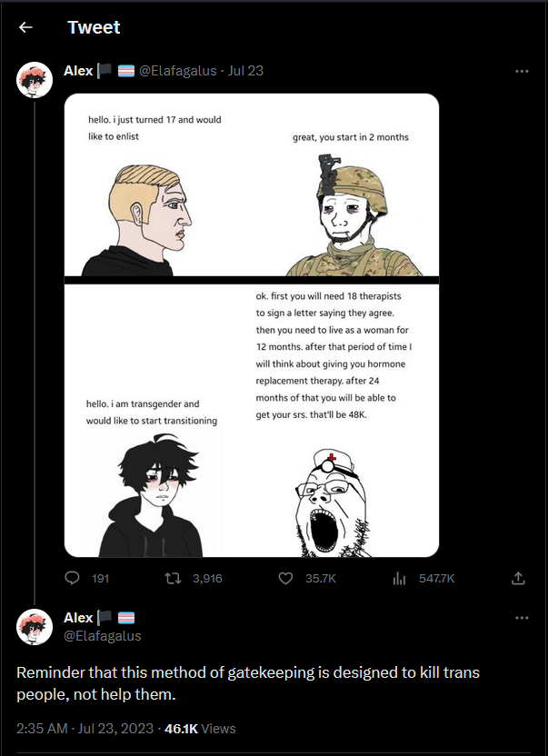The width and height of the screenshot is (548, 756).
Task: Click the 46.1K Views count
Action: [x=200, y=728]
